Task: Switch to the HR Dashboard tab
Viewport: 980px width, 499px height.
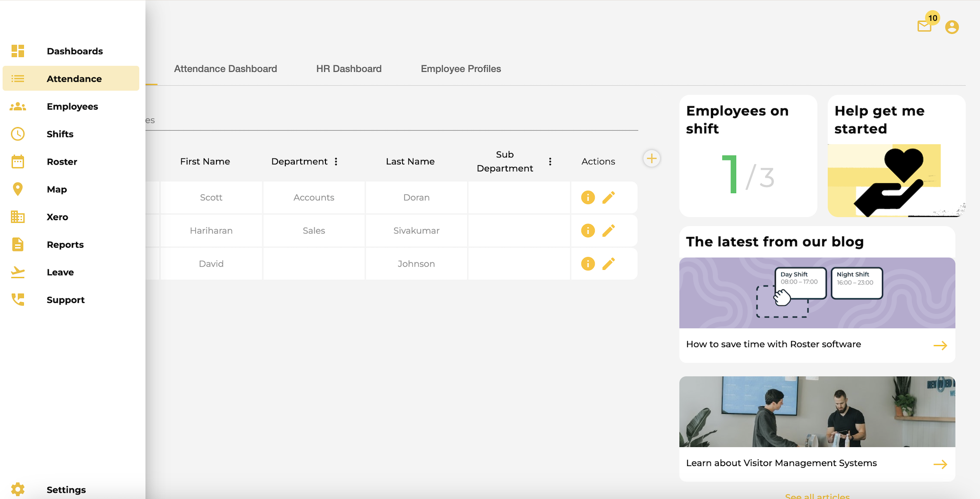Action: (348, 69)
